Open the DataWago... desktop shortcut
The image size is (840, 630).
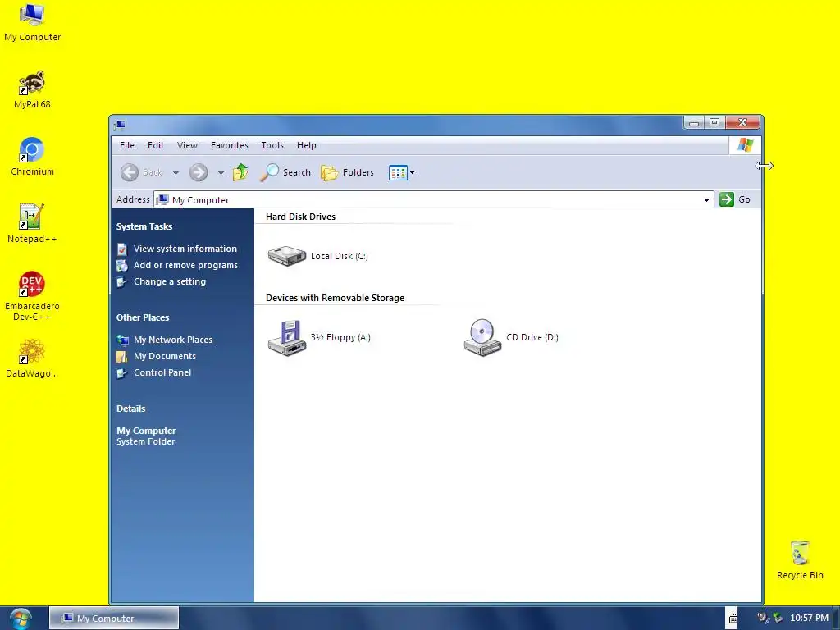pos(32,358)
